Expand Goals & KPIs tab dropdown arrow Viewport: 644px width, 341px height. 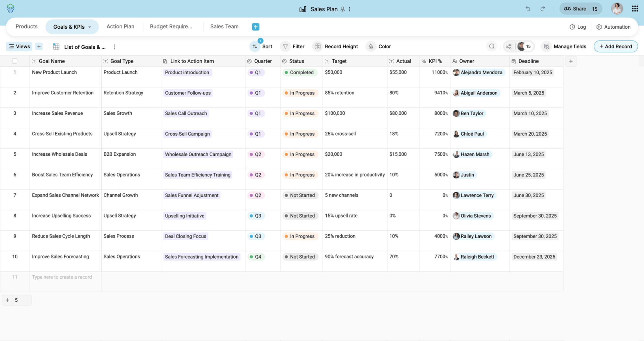point(90,27)
